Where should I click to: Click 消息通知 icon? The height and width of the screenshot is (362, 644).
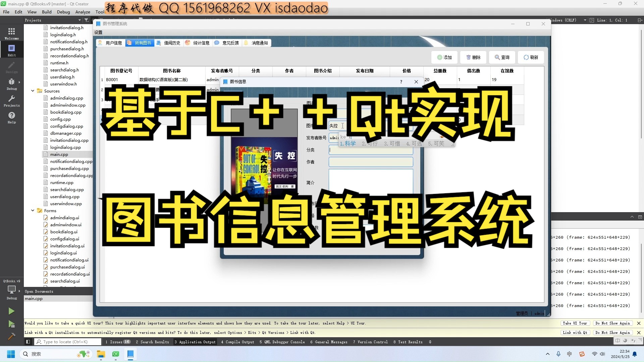pyautogui.click(x=246, y=43)
